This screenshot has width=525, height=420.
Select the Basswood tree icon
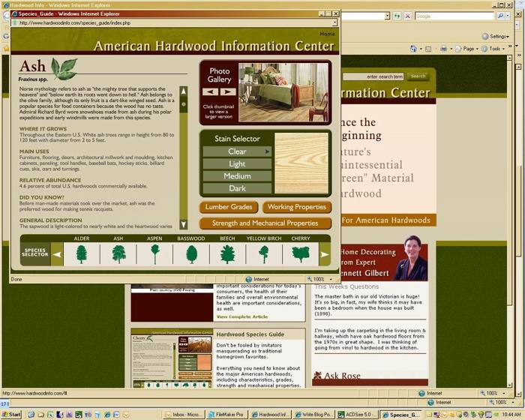(191, 254)
